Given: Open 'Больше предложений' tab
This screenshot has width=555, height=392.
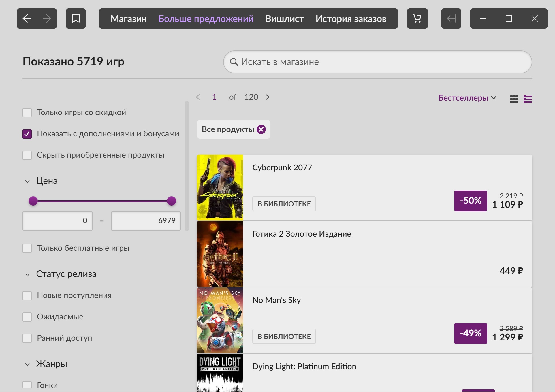Looking at the screenshot, I should (x=206, y=19).
